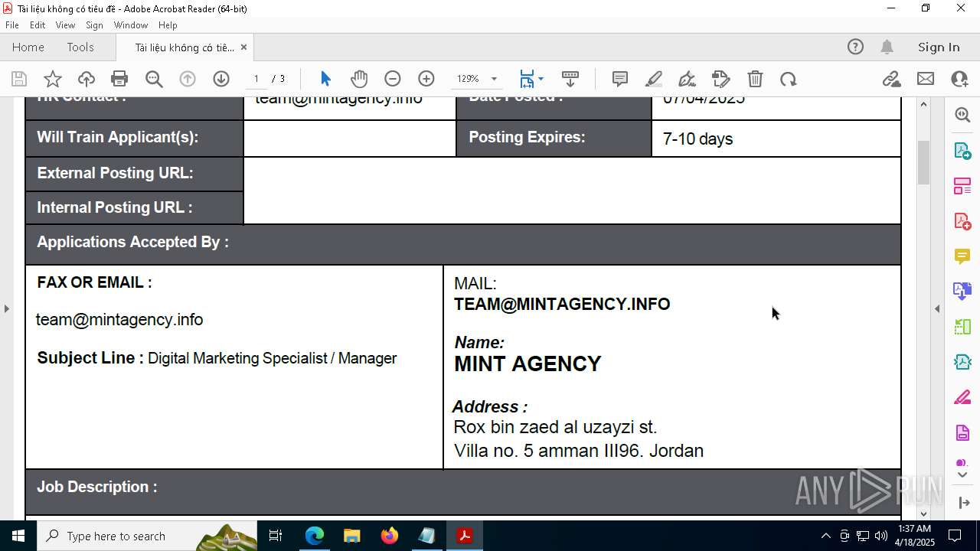Open the Find text magnifier
Screen dimensions: 980x551
pos(154,79)
